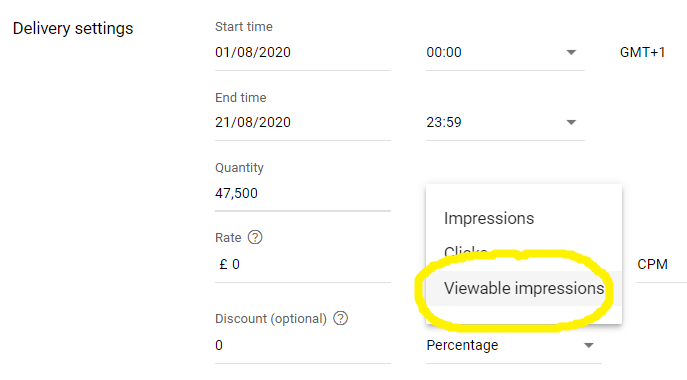Click the End time field label
The width and height of the screenshot is (687, 380).
click(241, 97)
